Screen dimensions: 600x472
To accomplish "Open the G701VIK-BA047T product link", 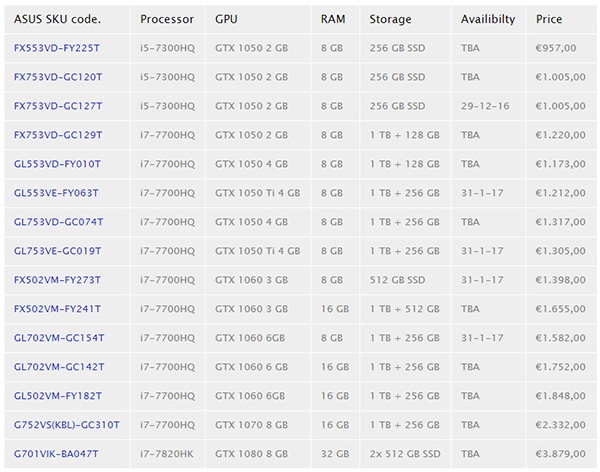I will [58, 454].
